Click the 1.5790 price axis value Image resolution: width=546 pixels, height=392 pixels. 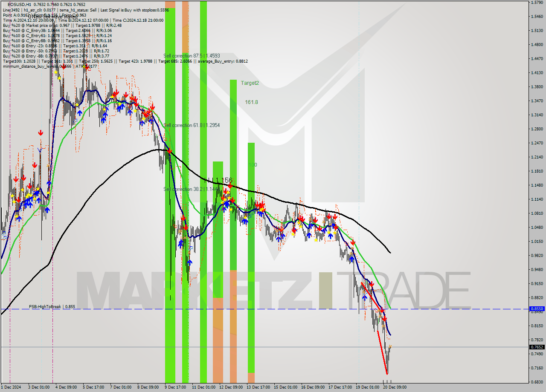point(537,3)
